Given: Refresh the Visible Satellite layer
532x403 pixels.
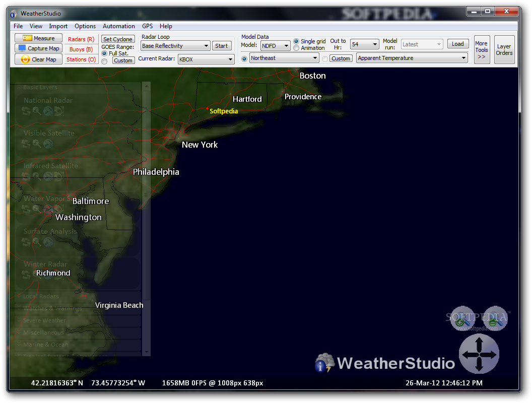Looking at the screenshot, I should point(26,144).
